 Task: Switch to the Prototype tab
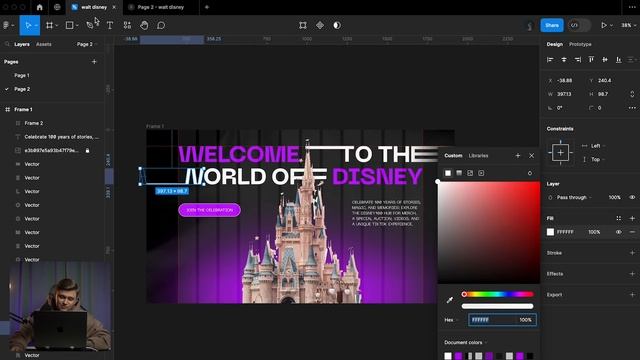(x=580, y=44)
